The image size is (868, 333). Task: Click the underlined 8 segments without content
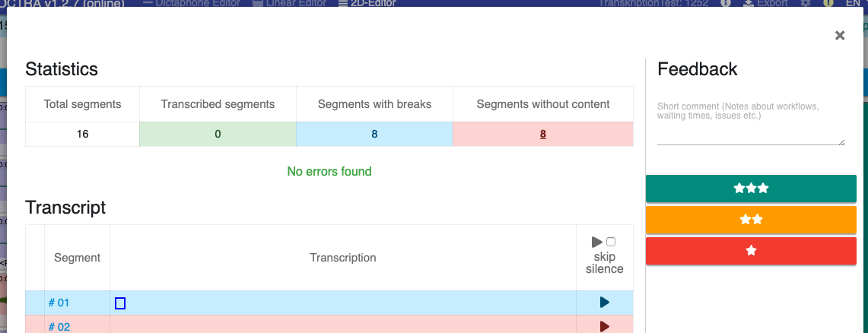(543, 134)
